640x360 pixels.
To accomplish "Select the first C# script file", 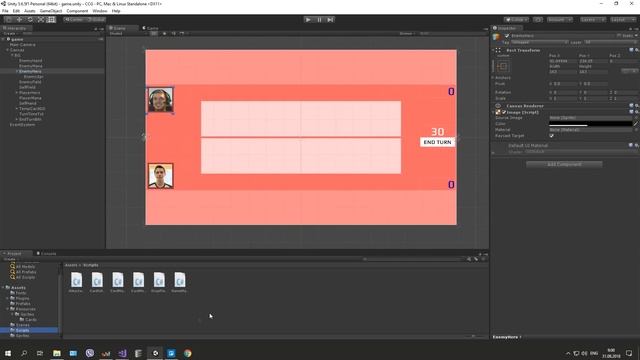I will tap(76, 282).
